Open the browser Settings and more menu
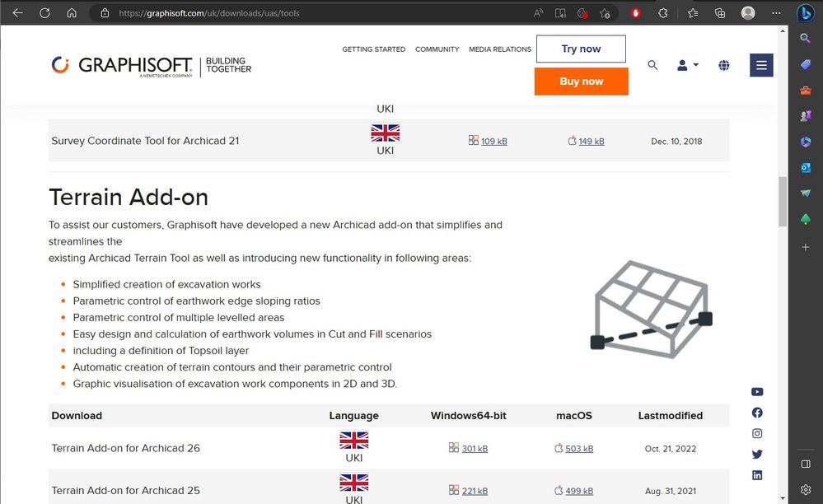This screenshot has height=504, width=823. [776, 13]
